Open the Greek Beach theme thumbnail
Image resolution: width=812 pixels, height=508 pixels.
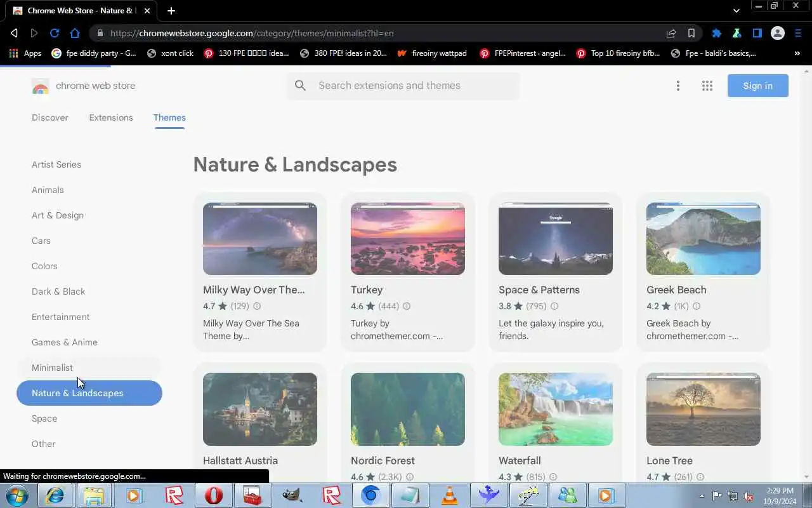coord(704,239)
